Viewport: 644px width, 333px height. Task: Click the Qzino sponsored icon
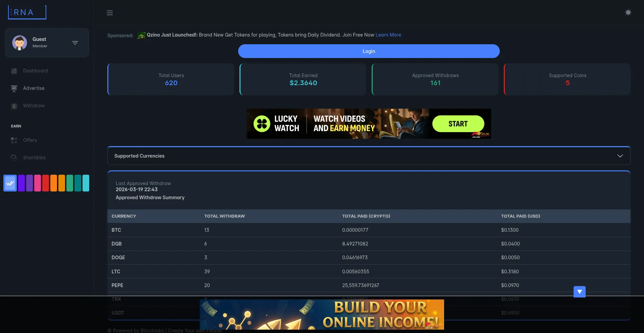141,35
